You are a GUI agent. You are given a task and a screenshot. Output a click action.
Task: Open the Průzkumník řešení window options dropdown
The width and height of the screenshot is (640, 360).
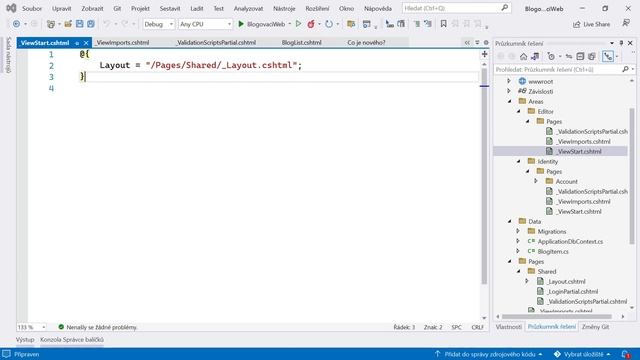(x=612, y=43)
